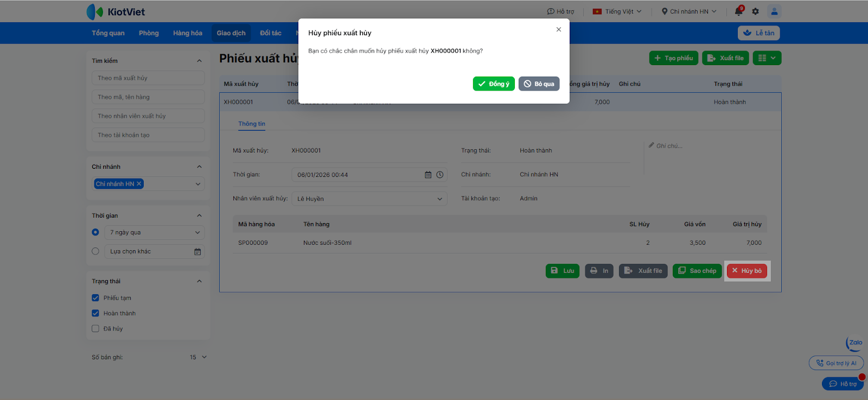This screenshot has width=868, height=400.
Task: Open the Phòng menu
Action: tap(149, 33)
